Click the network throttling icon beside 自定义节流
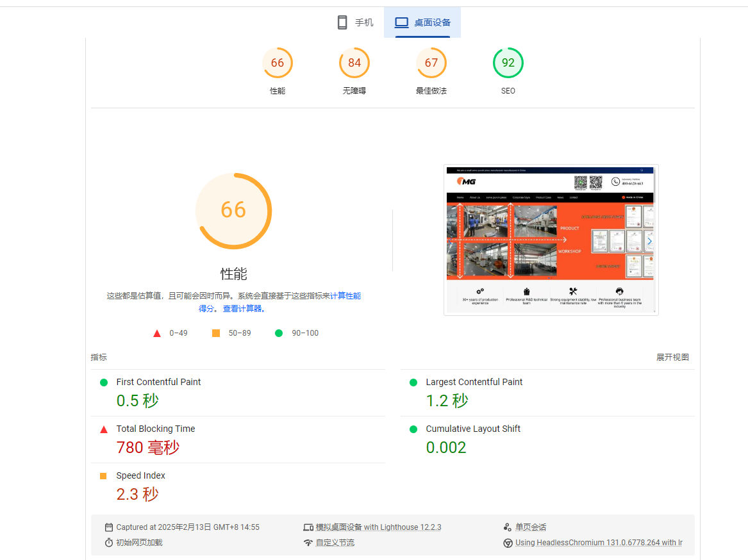This screenshot has height=560, width=748. click(x=308, y=543)
